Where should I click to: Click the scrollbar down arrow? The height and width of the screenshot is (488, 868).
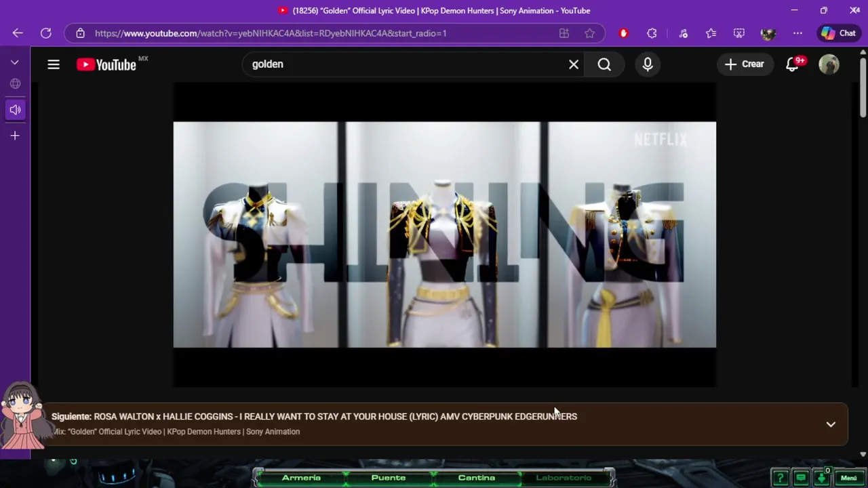[x=863, y=454]
